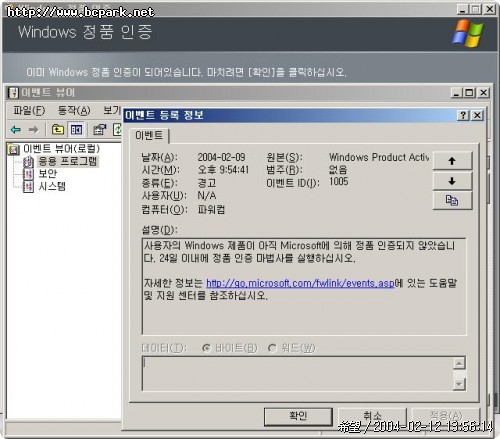Select 시스템 log in the tree
The image size is (500, 439).
click(52, 186)
